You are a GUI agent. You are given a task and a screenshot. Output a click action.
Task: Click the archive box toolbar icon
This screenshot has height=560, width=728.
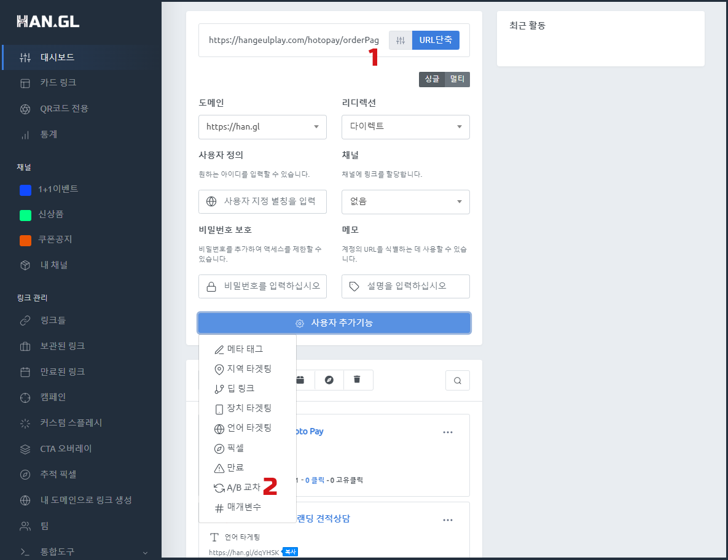pyautogui.click(x=300, y=380)
